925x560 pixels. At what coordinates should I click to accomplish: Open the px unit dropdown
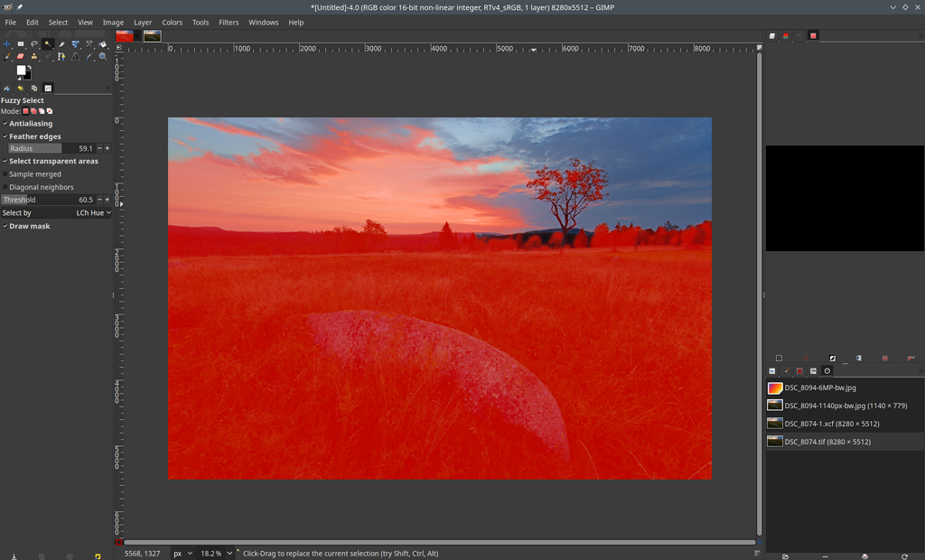(x=181, y=553)
